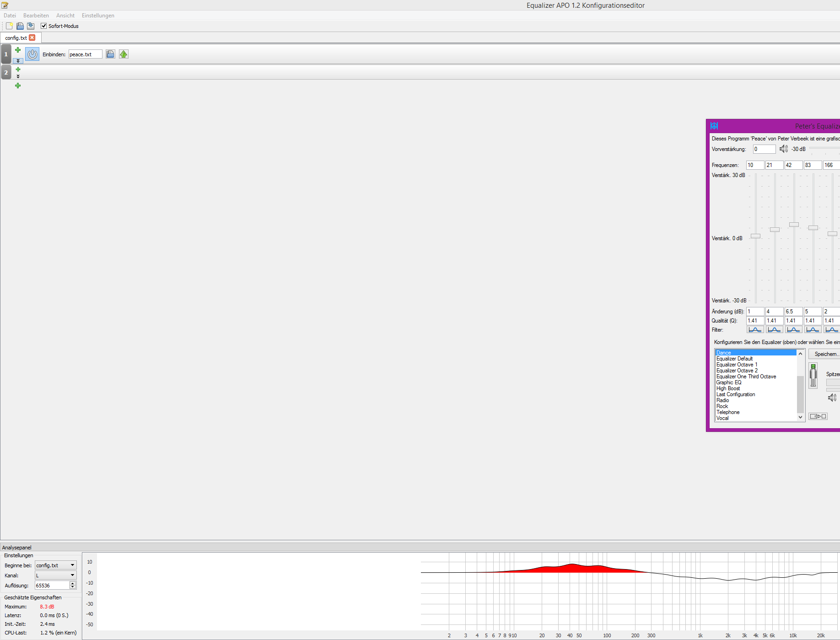The height and width of the screenshot is (640, 840).
Task: Select the Equalizer Default preset
Action: (756, 359)
